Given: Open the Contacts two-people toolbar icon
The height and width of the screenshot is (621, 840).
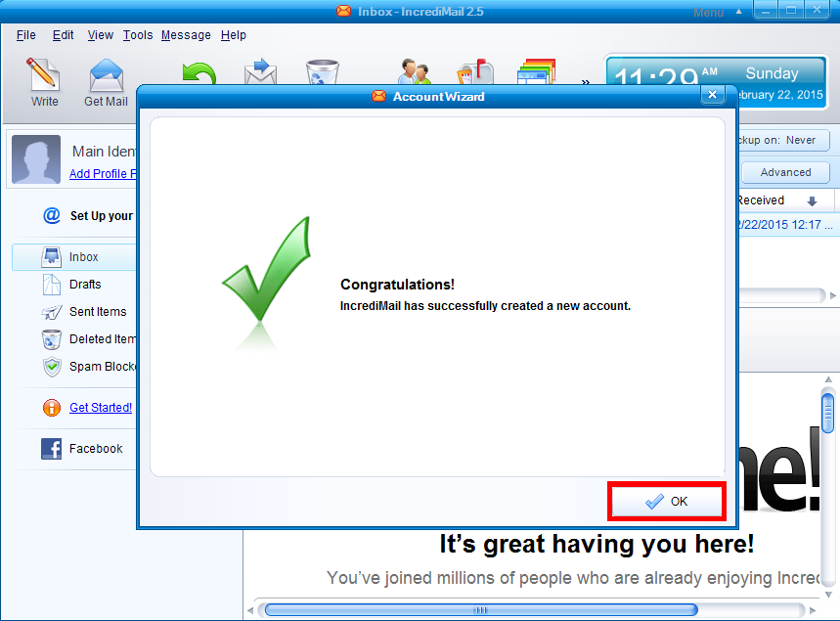Looking at the screenshot, I should (x=414, y=71).
